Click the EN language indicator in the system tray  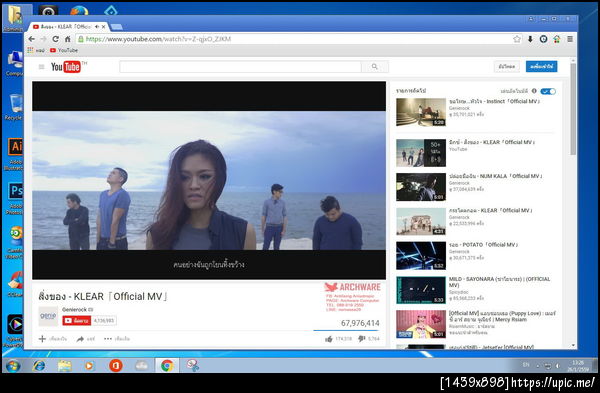click(526, 365)
